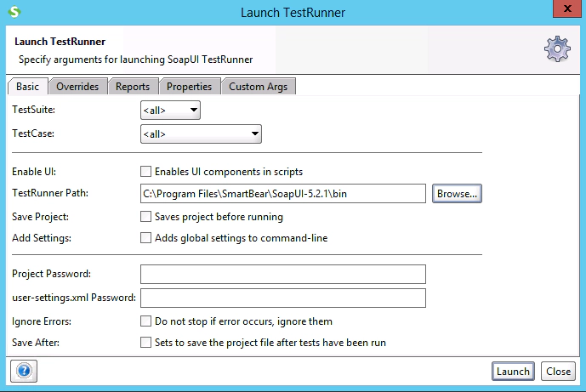Viewport: 586px width, 392px height.
Task: Click the "TestCase:" label
Action: pos(33,134)
